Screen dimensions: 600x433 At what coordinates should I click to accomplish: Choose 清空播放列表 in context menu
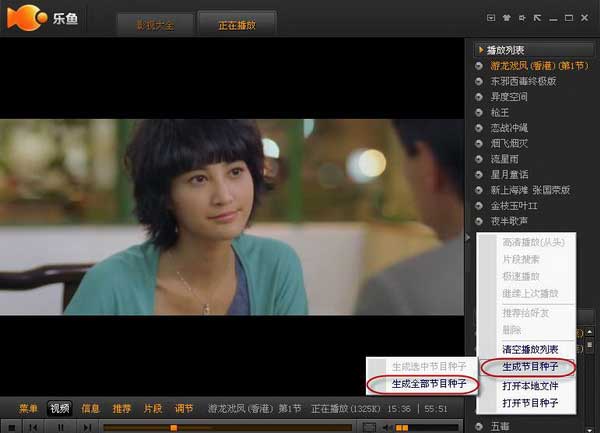click(x=530, y=349)
